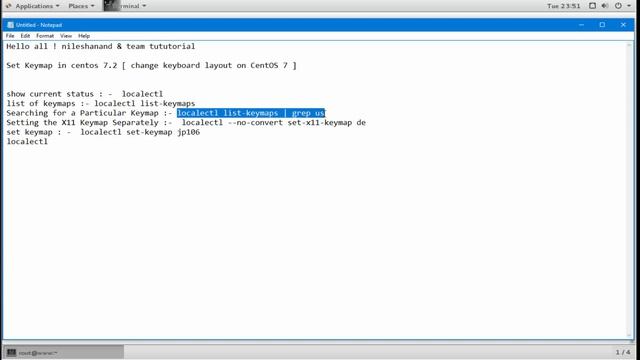Open the View menu
640x360 pixels.
click(66, 36)
